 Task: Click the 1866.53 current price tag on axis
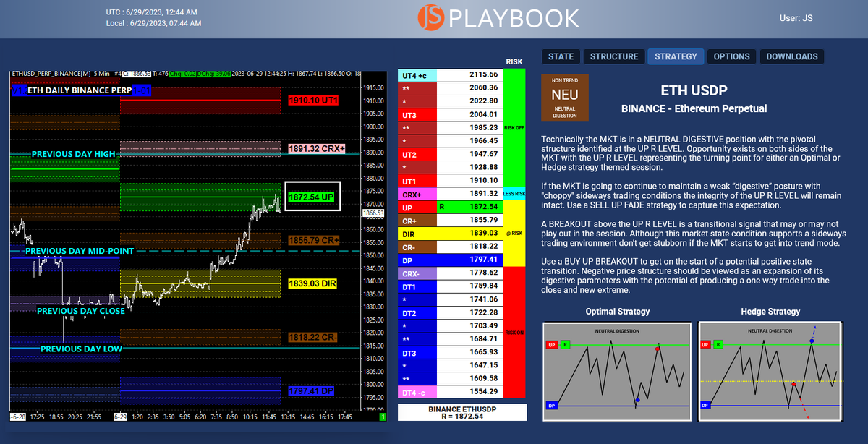373,213
